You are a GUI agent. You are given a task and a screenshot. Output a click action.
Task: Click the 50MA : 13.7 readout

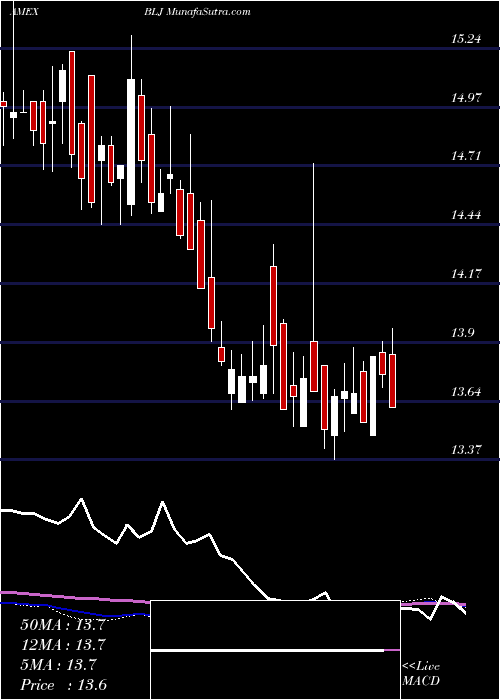62,625
